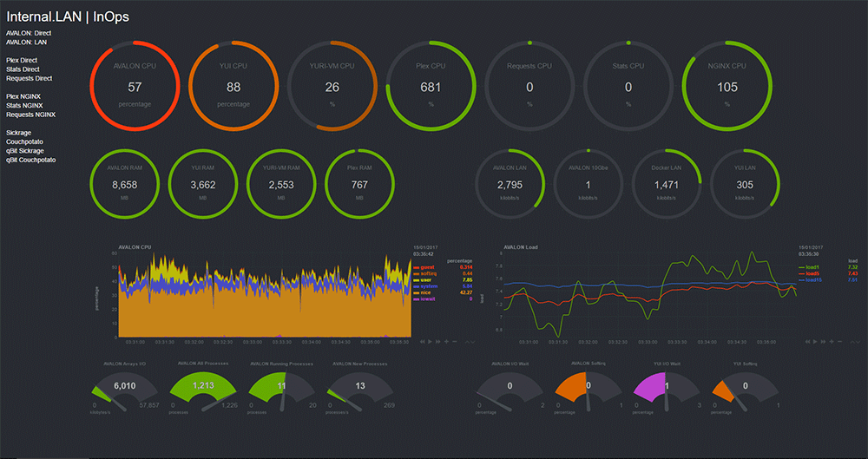This screenshot has width=868, height=459.
Task: Click the AVALON All Processes gauge
Action: click(x=203, y=389)
